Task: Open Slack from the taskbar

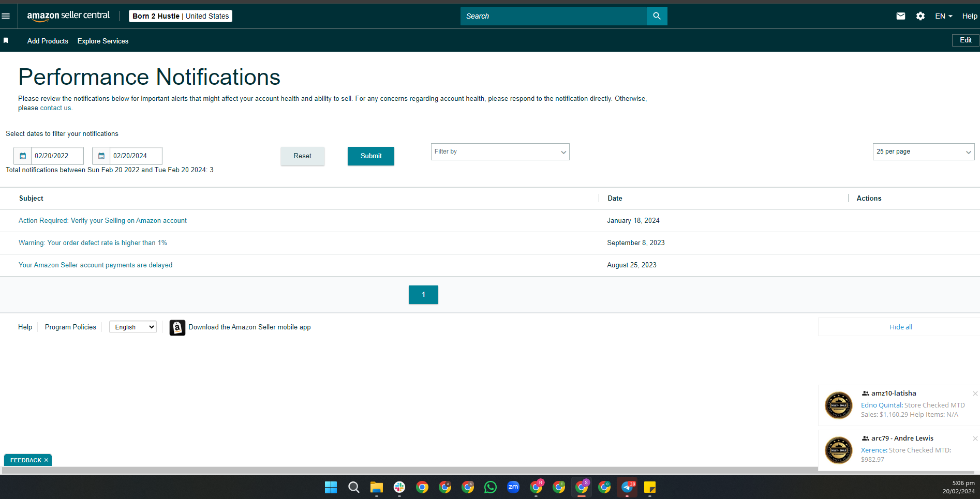Action: coord(399,487)
